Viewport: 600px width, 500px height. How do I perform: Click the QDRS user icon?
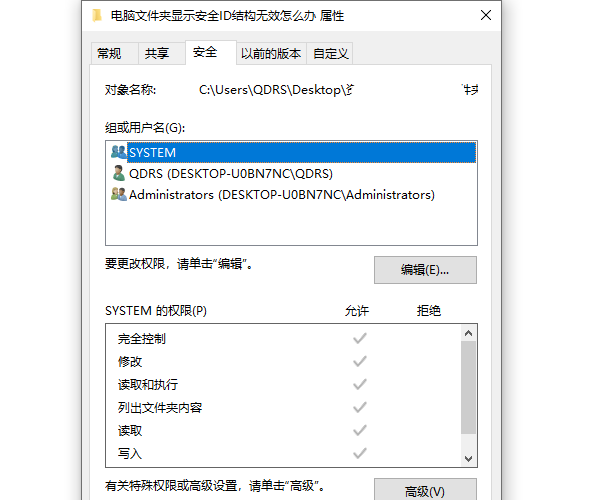tap(119, 173)
